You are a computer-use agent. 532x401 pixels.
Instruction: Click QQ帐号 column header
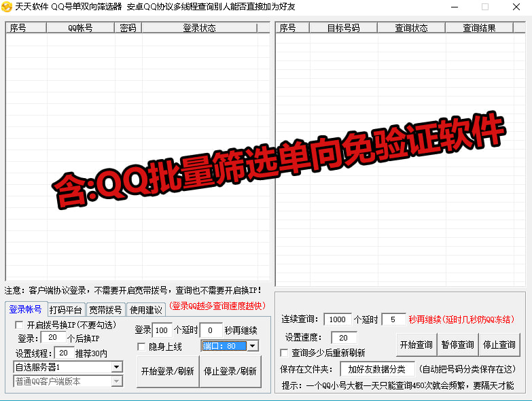click(80, 28)
